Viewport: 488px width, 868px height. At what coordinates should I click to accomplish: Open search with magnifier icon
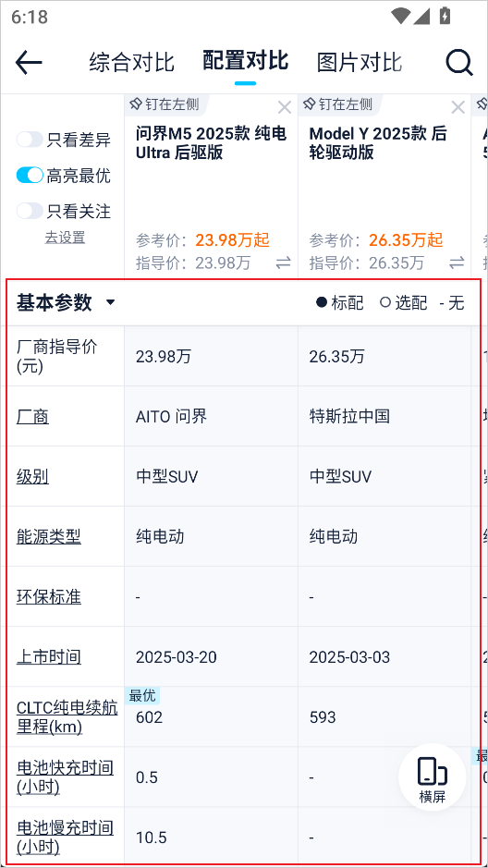(x=459, y=63)
